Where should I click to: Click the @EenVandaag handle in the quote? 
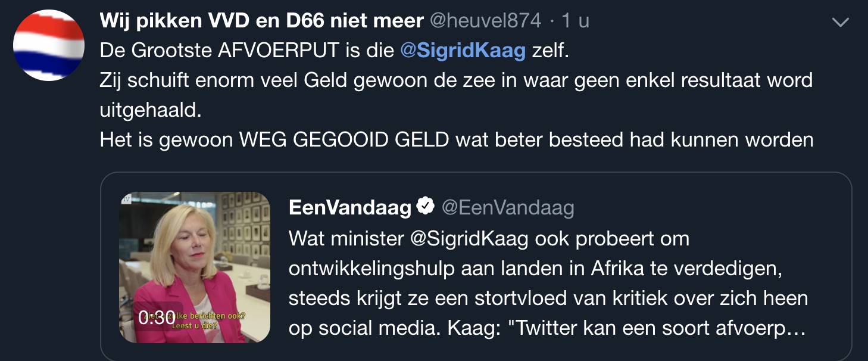click(507, 207)
